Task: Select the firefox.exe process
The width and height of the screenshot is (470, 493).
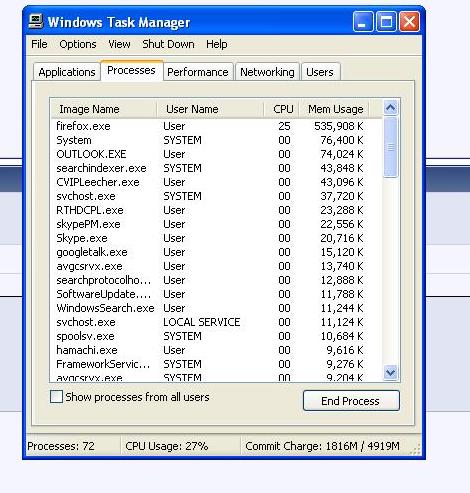Action: [216, 126]
